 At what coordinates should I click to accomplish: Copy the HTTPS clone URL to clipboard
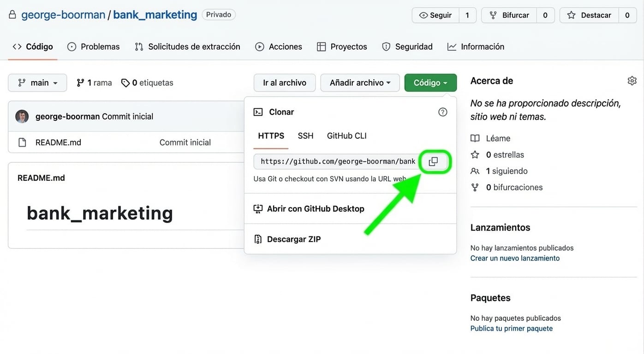pos(433,161)
